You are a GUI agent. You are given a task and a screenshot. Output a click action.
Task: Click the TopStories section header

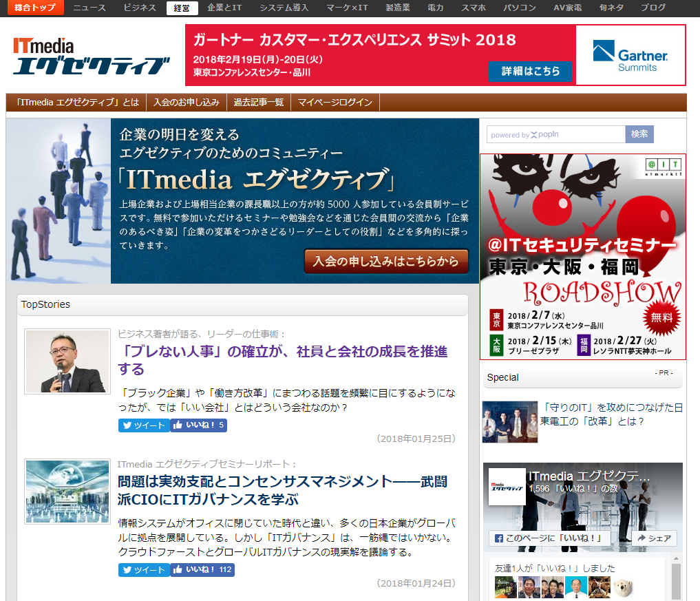pos(242,304)
